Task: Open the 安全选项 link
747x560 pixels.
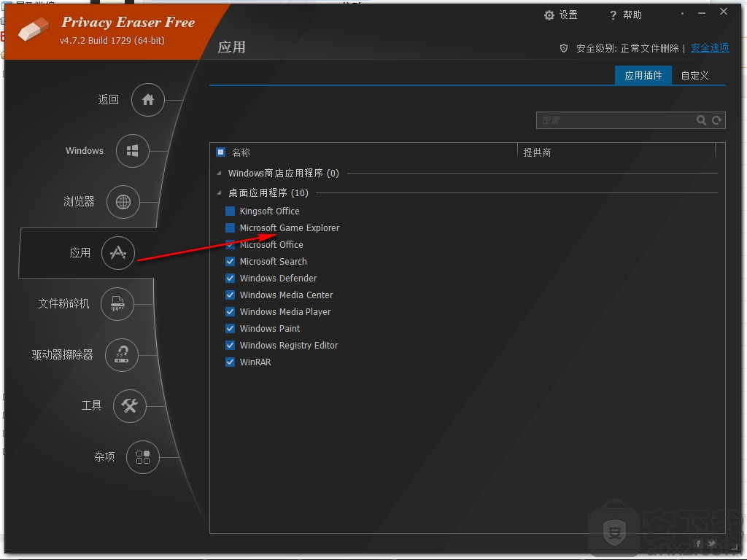Action: (710, 48)
